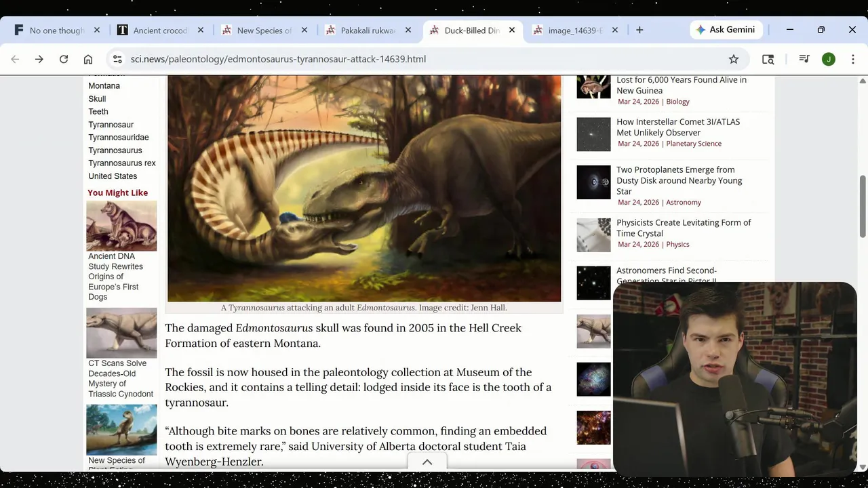Click the Triassic cynodont thumbnail image

tap(121, 333)
